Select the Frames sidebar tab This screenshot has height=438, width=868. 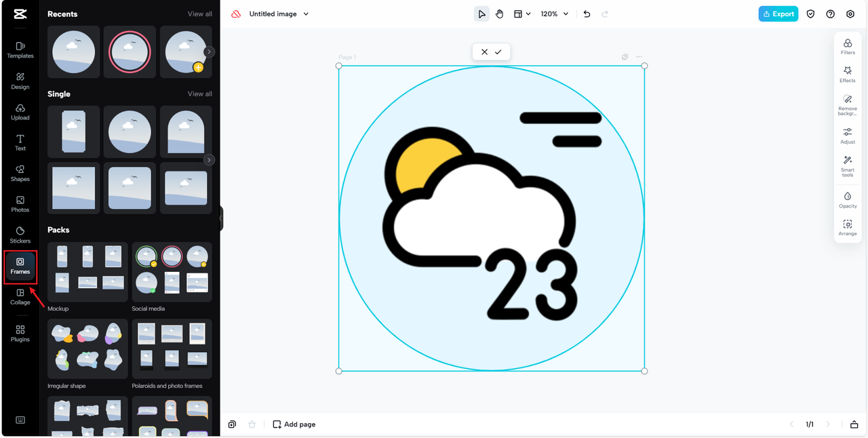(20, 266)
